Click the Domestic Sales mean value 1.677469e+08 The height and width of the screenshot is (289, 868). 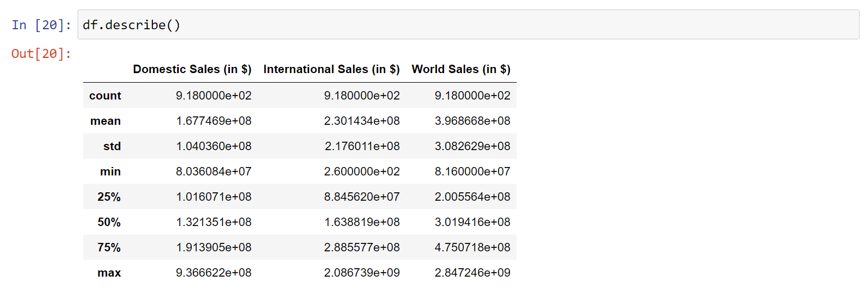pos(214,121)
